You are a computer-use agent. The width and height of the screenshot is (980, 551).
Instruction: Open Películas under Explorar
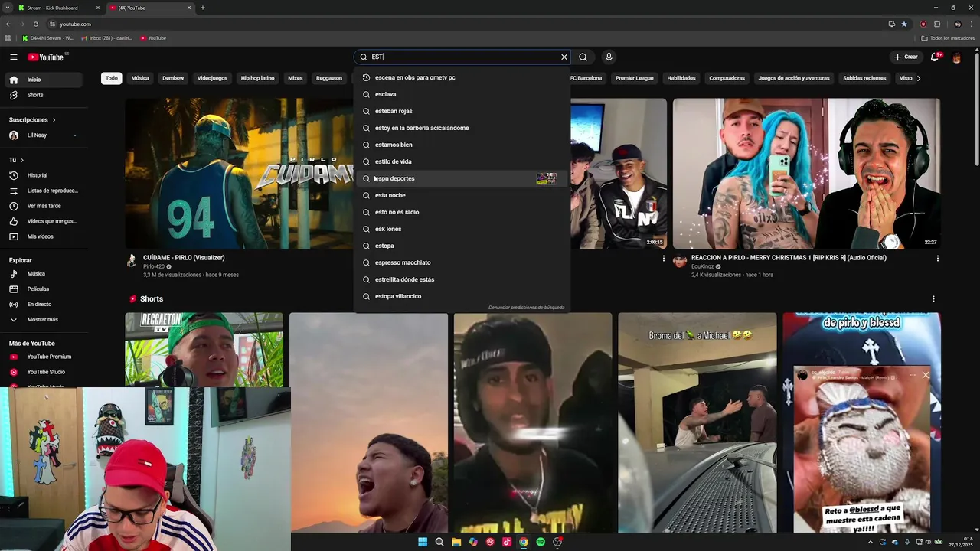point(44,289)
